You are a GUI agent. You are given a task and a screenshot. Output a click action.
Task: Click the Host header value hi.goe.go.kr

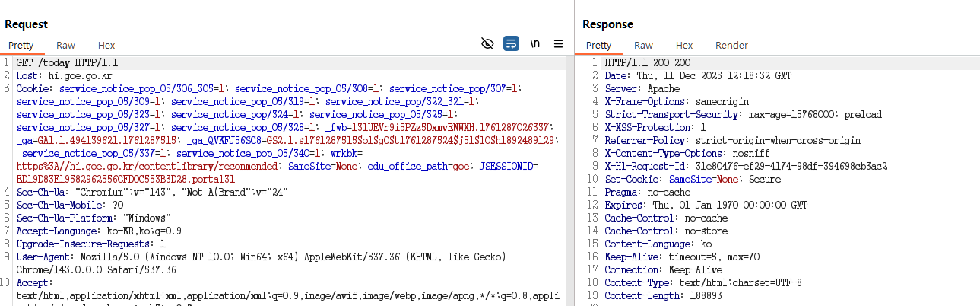tap(81, 75)
